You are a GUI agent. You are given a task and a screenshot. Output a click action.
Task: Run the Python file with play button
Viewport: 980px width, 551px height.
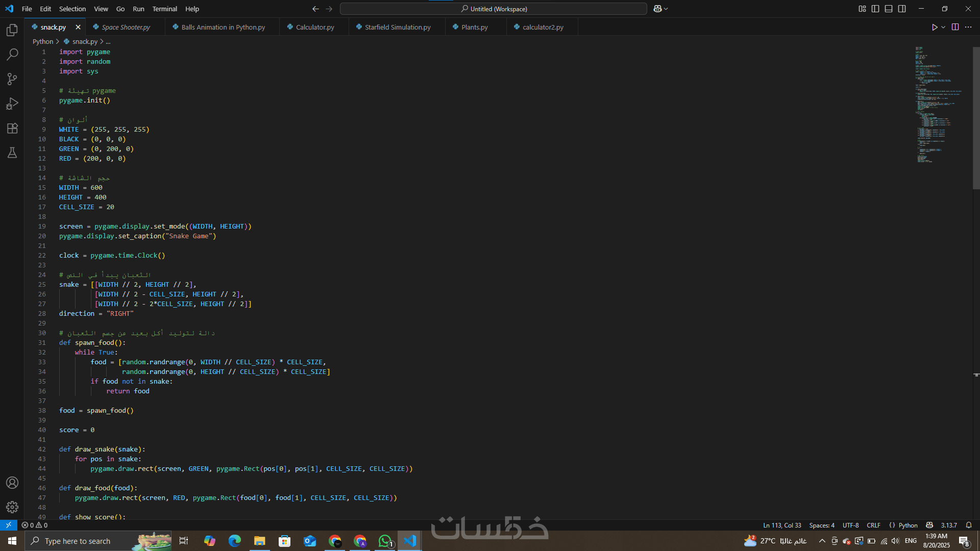pos(934,27)
